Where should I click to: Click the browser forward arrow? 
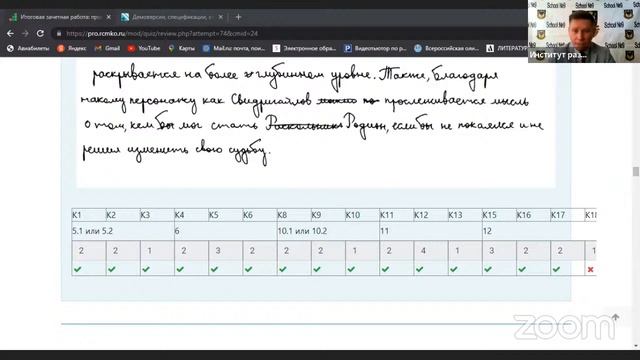(x=25, y=33)
